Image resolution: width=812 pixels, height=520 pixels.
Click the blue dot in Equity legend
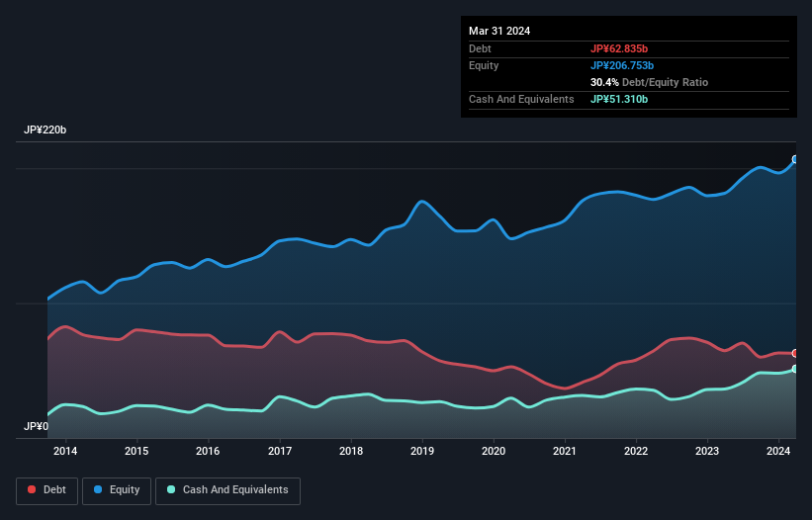[100, 489]
